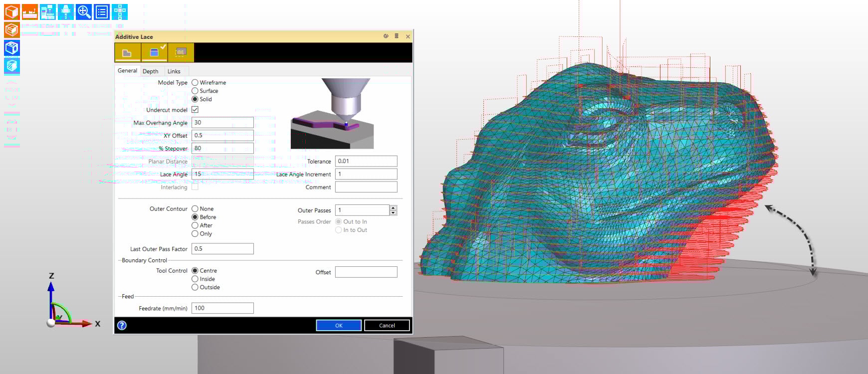Click the help question mark icon
868x374 pixels.
122,325
